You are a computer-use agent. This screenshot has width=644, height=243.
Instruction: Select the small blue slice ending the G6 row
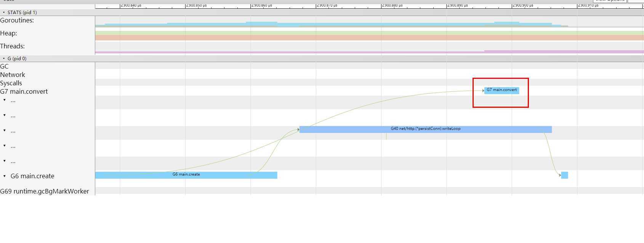564,175
